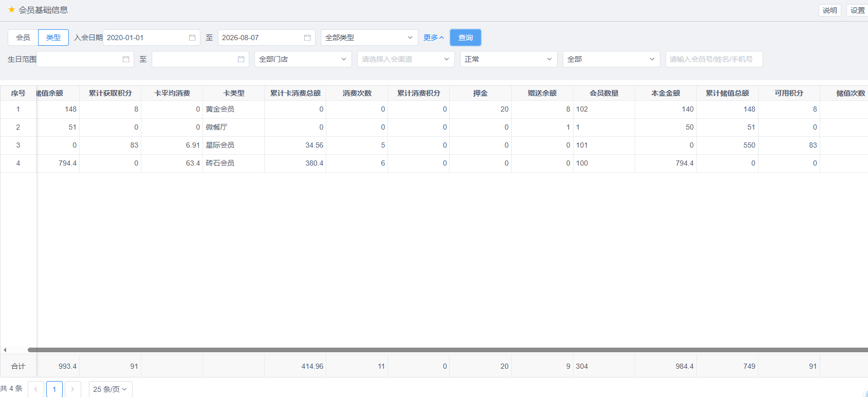Click member count 102 cell
The image size is (868, 397).
coord(604,110)
